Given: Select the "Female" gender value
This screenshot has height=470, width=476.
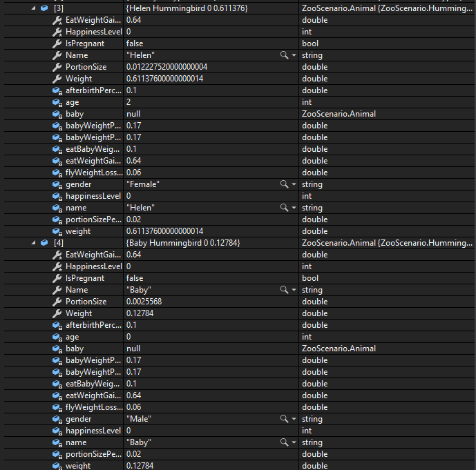Looking at the screenshot, I should 143,184.
